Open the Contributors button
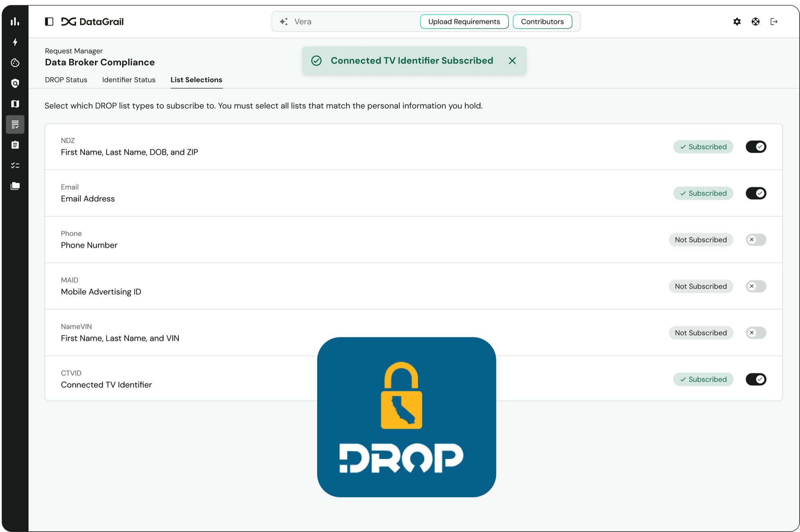The width and height of the screenshot is (800, 532). [x=542, y=22]
